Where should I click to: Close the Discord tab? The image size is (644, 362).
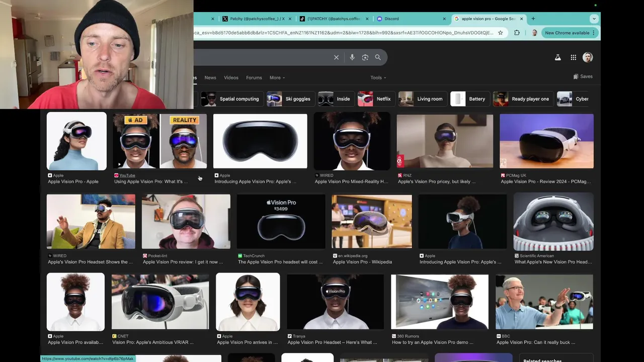click(444, 19)
